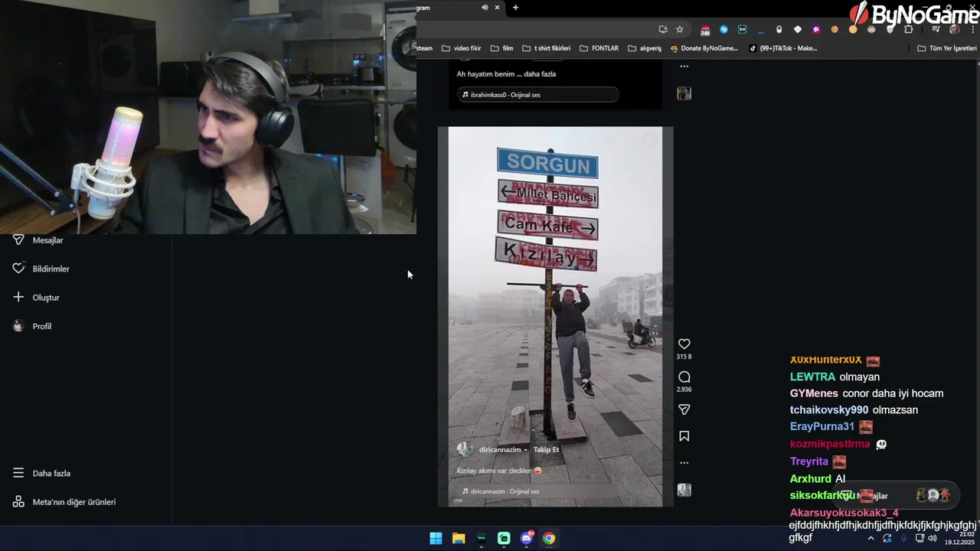Like the Sorgun street sign reel

[684, 344]
